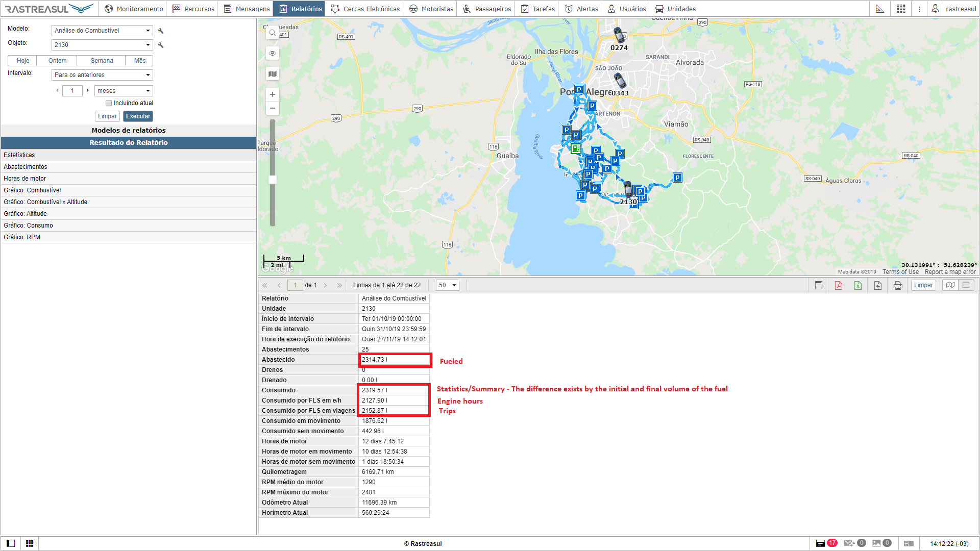
Task: Open notifications icon with 17 badge
Action: [821, 543]
